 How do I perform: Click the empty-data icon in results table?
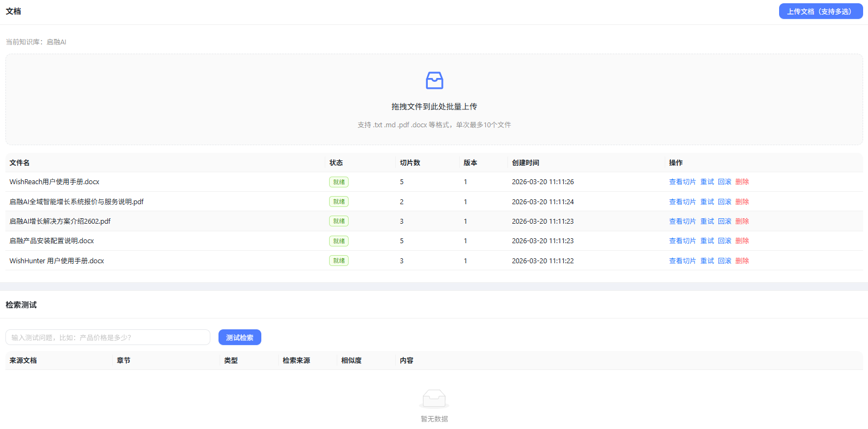click(434, 399)
